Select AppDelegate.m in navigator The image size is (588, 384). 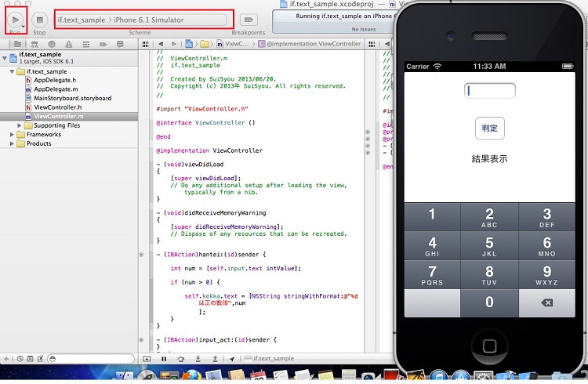coord(56,89)
